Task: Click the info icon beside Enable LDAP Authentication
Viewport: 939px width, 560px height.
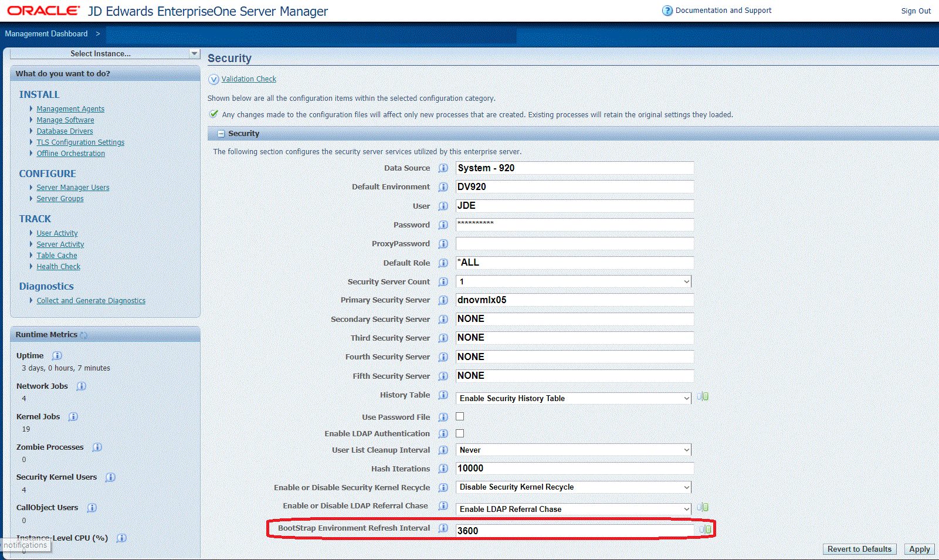Action: 443,434
